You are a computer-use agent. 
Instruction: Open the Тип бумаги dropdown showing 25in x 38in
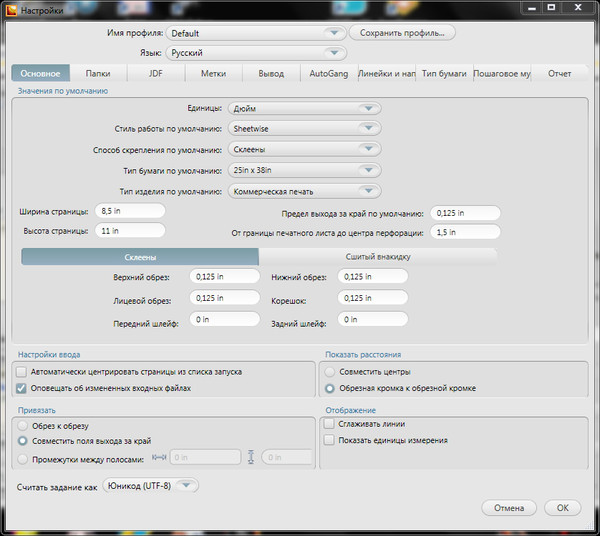click(x=304, y=171)
